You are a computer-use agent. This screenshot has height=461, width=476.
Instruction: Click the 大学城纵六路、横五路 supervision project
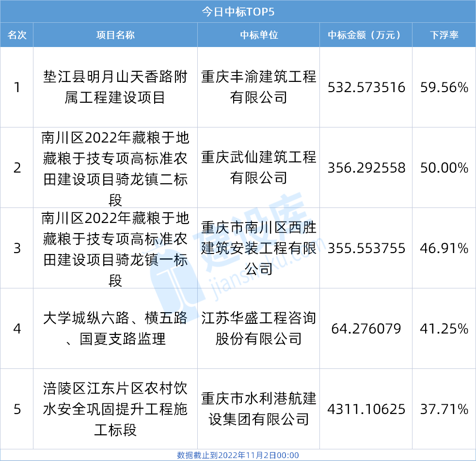115,329
